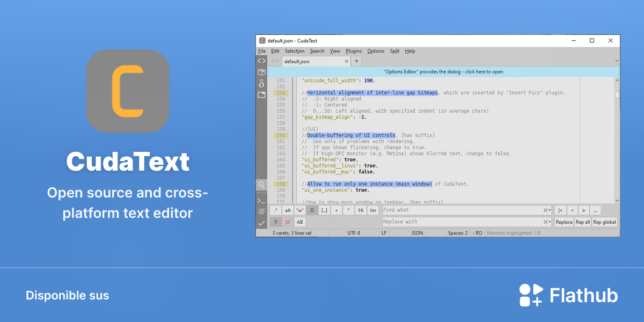Screen dimensions: 644x322
Task: Open the File menu
Action: tap(262, 51)
